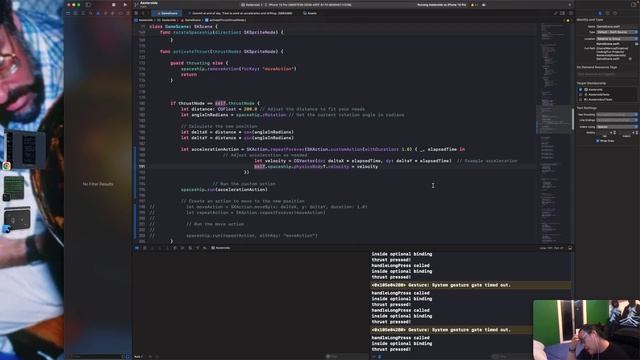640x360 pixels.
Task: Select the Asteroids process in debug bar
Action: tap(221, 248)
